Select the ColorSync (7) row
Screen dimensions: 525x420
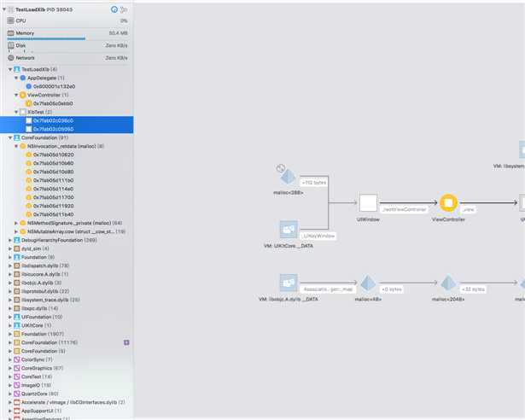67,359
